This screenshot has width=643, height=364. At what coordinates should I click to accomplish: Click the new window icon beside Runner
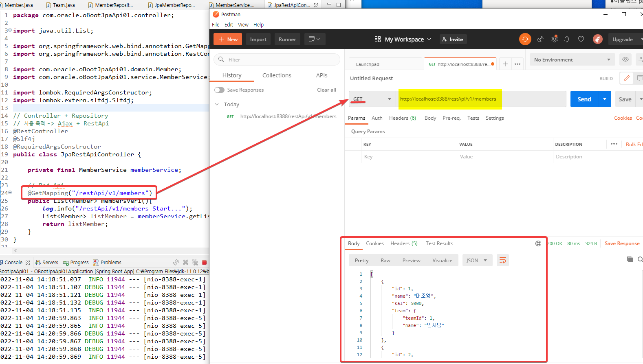click(x=314, y=39)
